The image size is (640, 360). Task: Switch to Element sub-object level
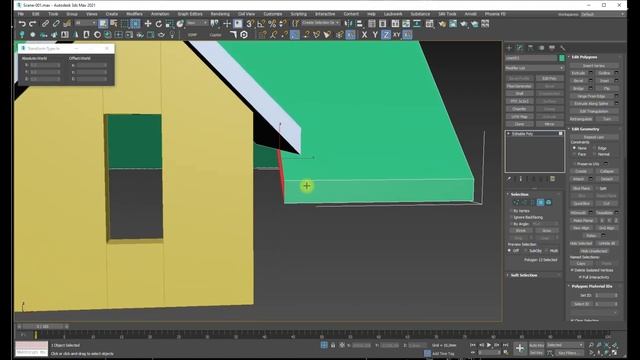(549, 202)
